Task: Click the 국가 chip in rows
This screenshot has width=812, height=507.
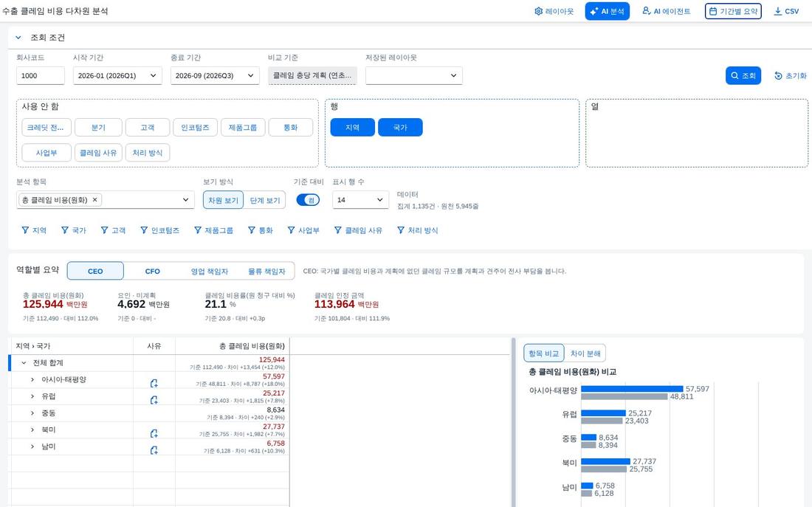Action: pos(400,128)
